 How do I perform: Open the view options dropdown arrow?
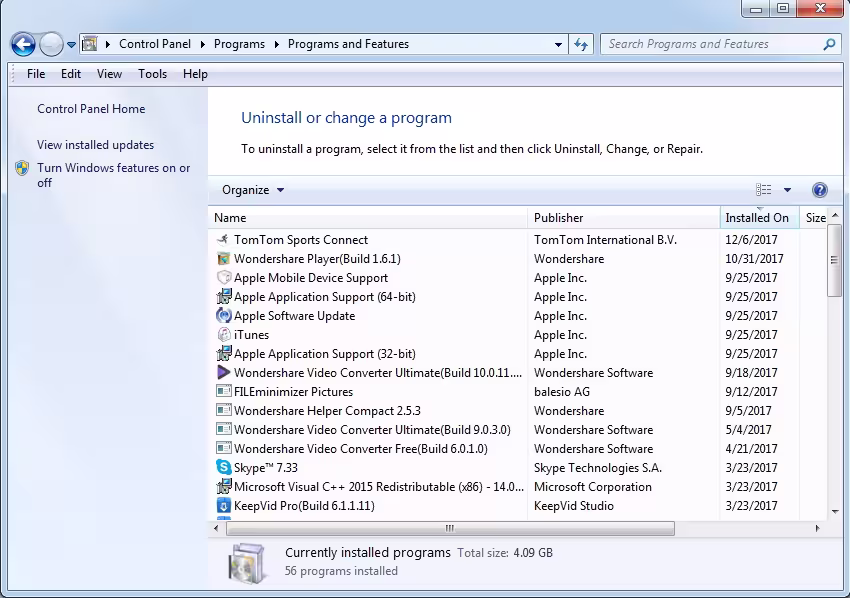[787, 190]
